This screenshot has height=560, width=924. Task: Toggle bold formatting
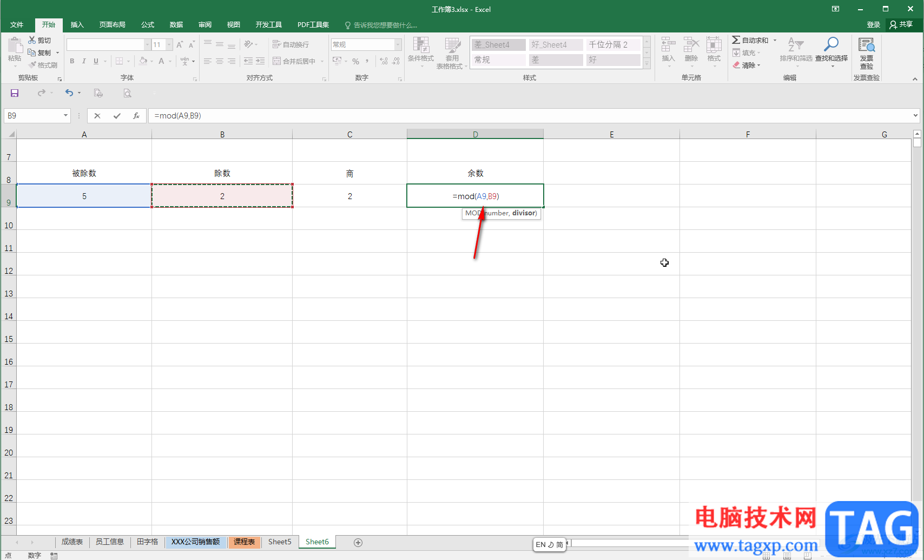pos(72,61)
